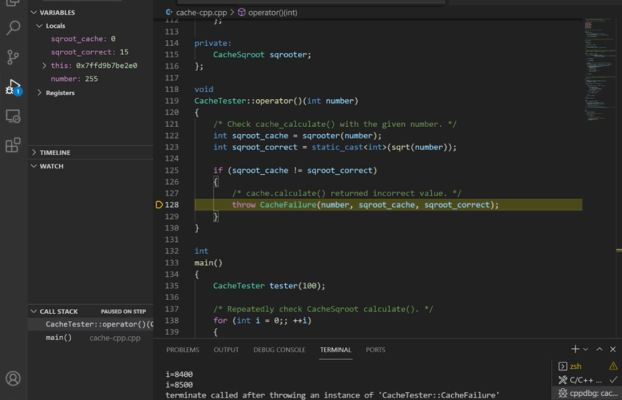Click the 'if (sqroot_cache != sqroot_correct)' line
Viewport: 622px width, 400px height.
[x=295, y=170]
